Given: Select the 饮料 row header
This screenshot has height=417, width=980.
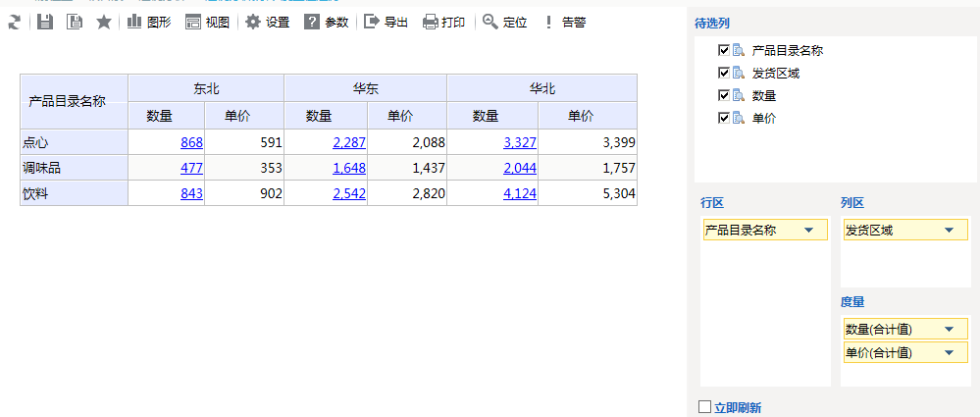Looking at the screenshot, I should 75,194.
